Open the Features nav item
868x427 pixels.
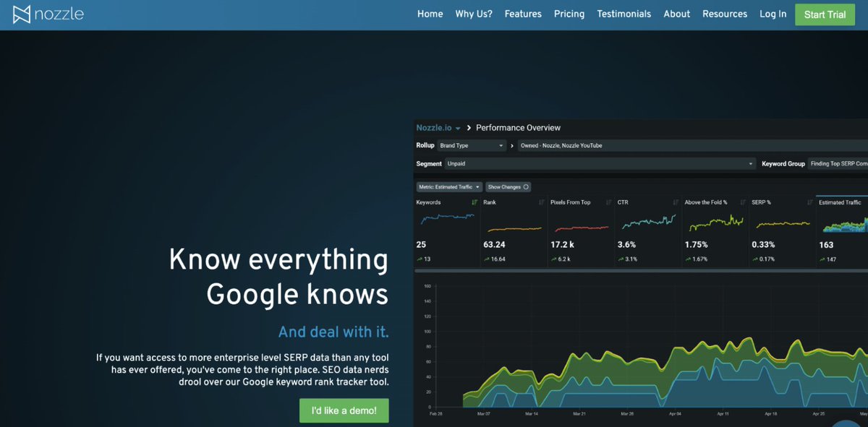(523, 14)
